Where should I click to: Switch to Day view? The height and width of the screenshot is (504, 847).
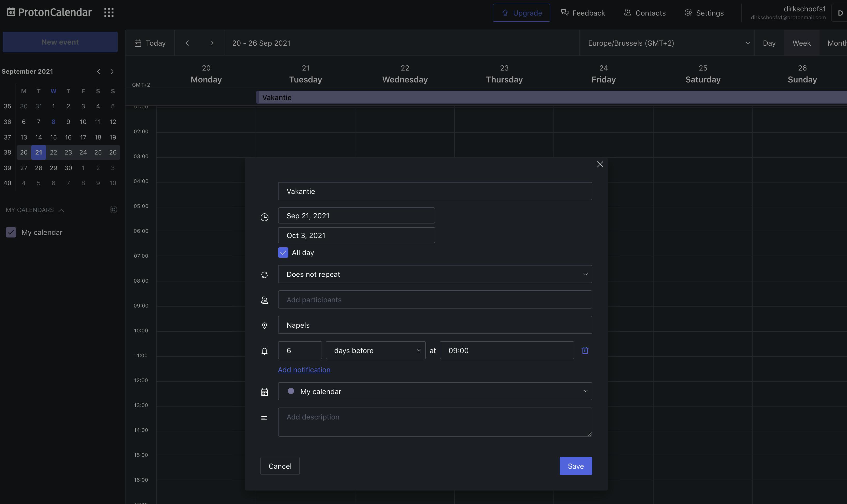769,43
